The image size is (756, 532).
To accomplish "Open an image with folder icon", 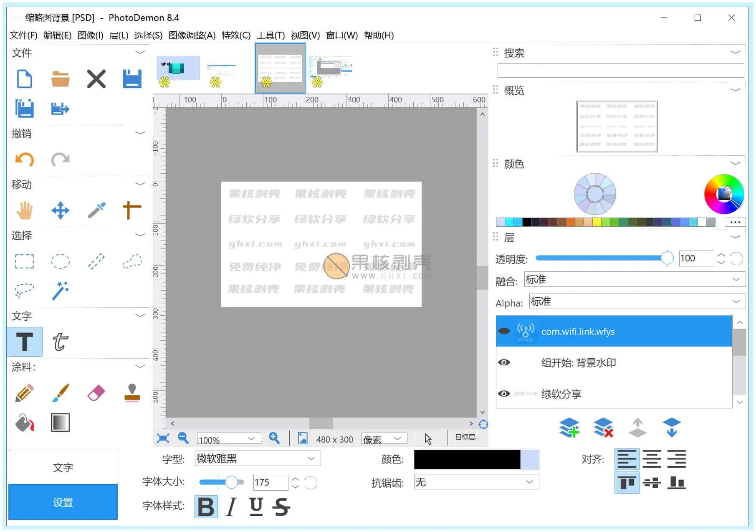I will click(60, 79).
